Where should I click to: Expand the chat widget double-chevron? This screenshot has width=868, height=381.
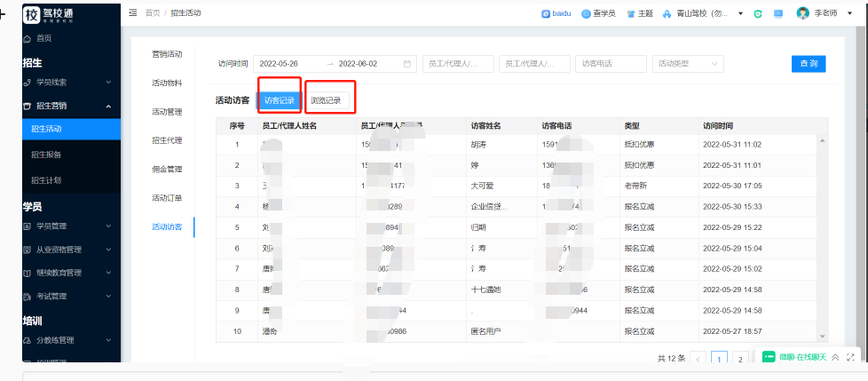pyautogui.click(x=836, y=357)
